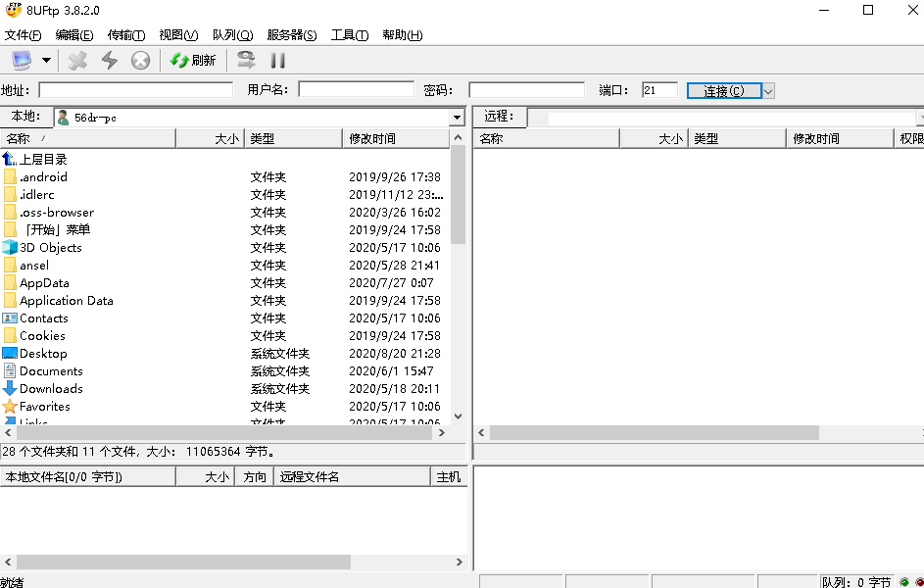Select the Cookies folder icon

pos(10,336)
